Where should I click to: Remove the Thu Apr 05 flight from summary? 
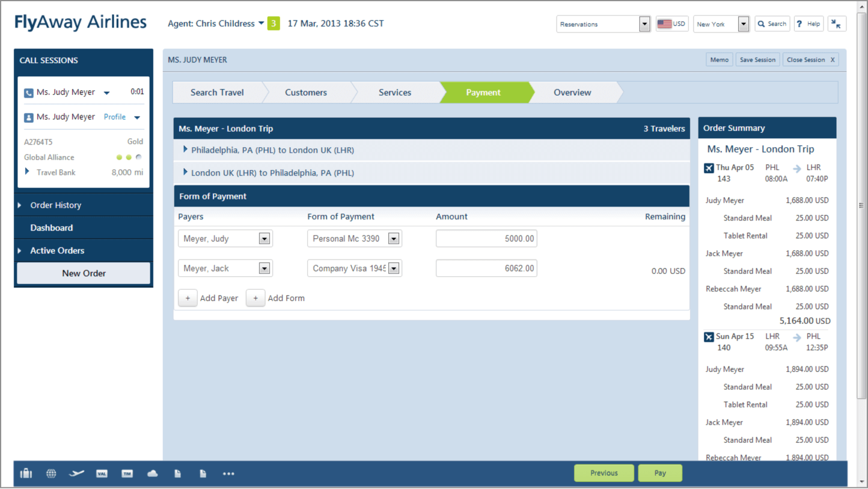708,168
